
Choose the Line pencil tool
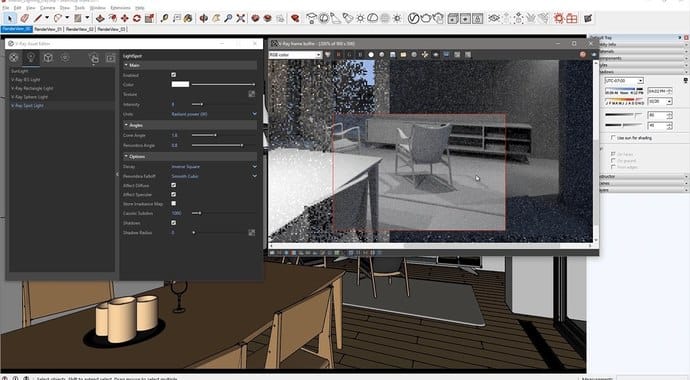[x=38, y=18]
